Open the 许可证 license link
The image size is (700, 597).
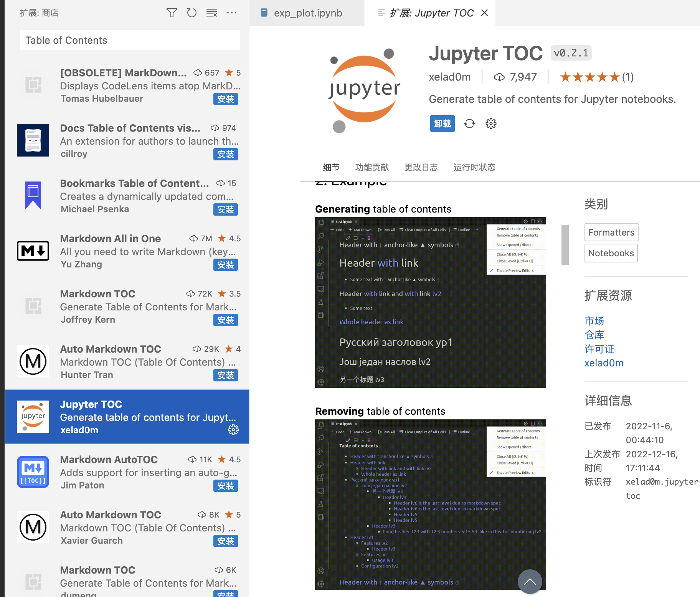[599, 349]
